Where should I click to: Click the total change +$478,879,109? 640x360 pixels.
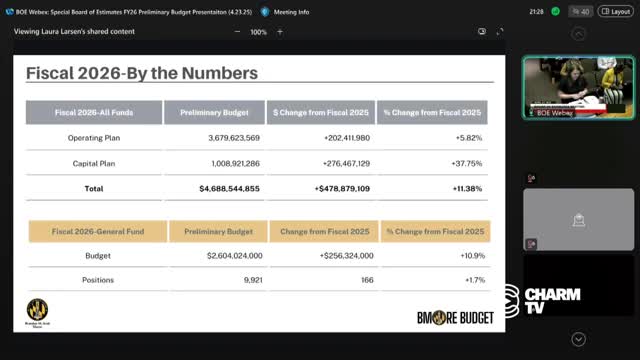342,189
